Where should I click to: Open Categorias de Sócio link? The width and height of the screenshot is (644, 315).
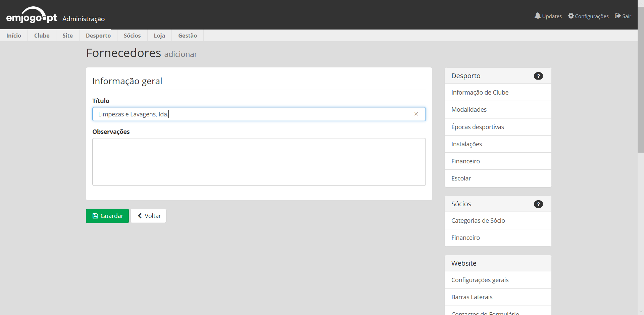pos(478,220)
